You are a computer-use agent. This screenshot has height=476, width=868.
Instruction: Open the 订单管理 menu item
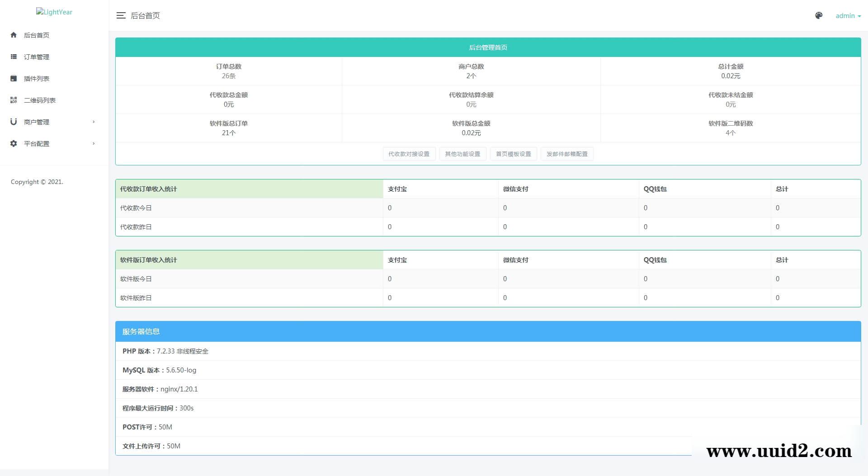pyautogui.click(x=37, y=57)
